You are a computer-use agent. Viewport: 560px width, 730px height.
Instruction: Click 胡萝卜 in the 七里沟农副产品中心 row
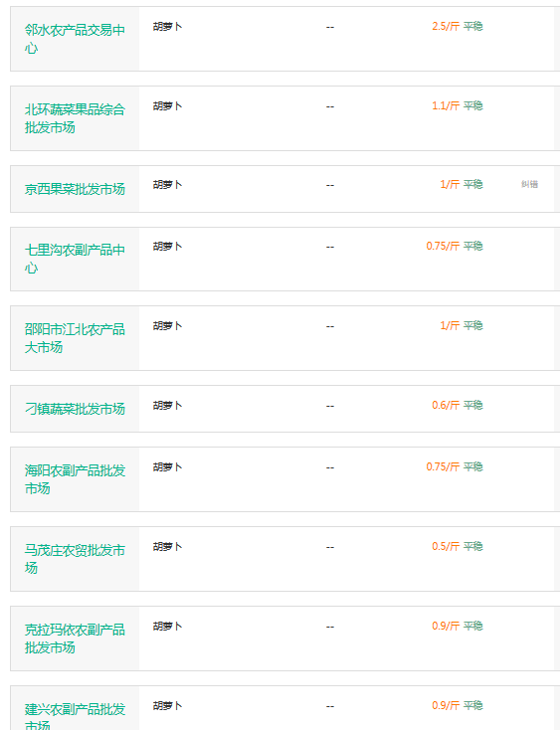167,247
